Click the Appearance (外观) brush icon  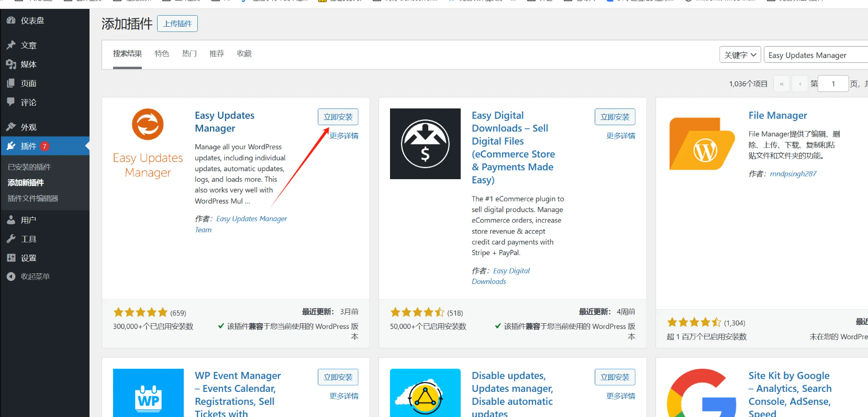click(11, 127)
